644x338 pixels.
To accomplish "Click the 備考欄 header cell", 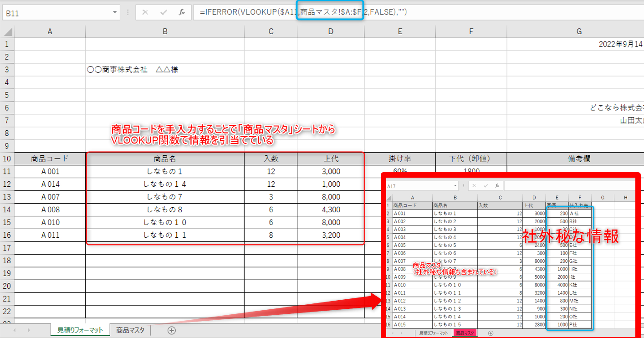I will [x=575, y=159].
